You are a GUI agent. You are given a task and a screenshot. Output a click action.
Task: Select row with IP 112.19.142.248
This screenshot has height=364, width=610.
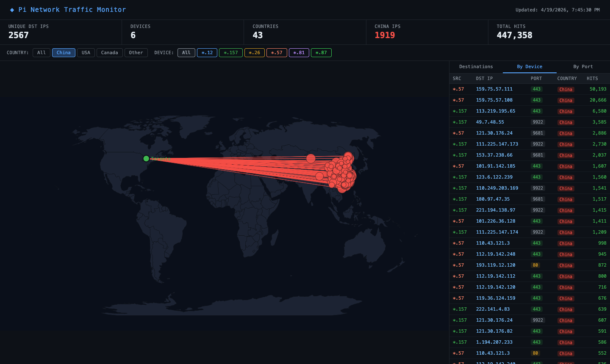pos(530,254)
